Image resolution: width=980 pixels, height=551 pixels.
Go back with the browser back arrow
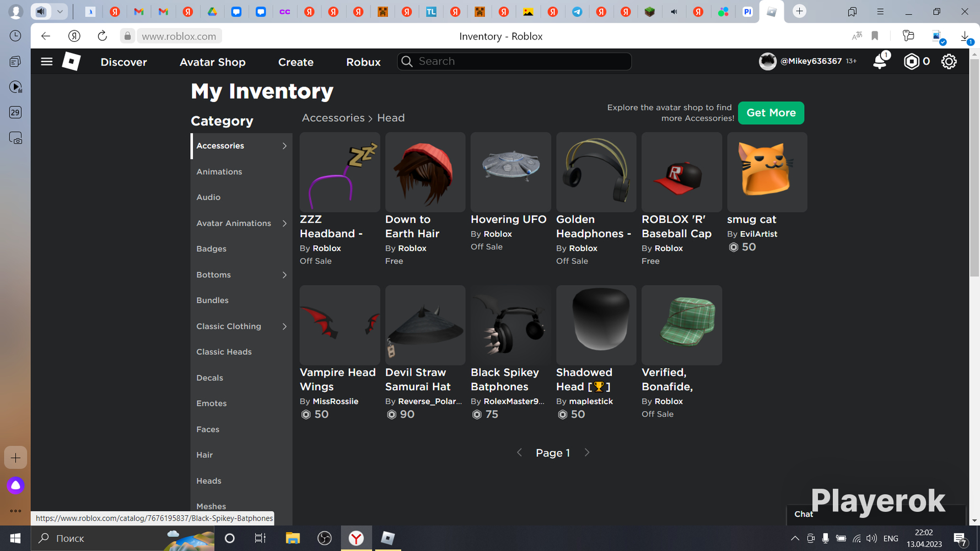(x=46, y=36)
